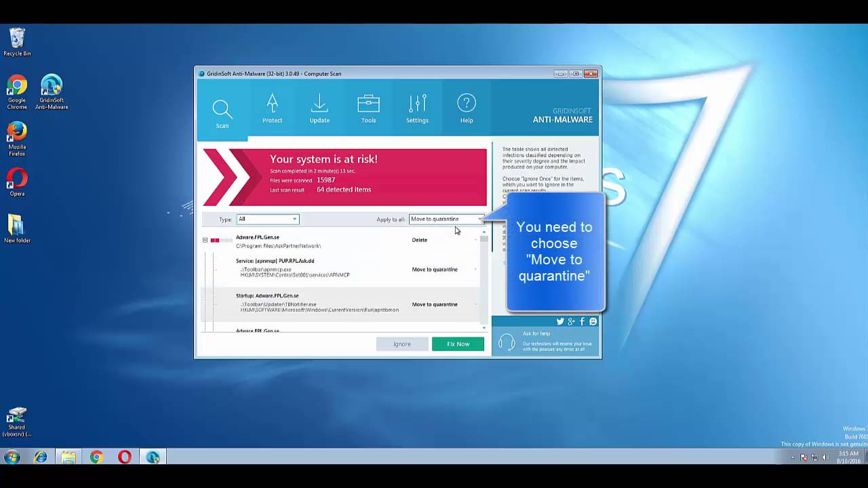Click the smiley feedback icon
868x488 pixels.
click(x=593, y=321)
